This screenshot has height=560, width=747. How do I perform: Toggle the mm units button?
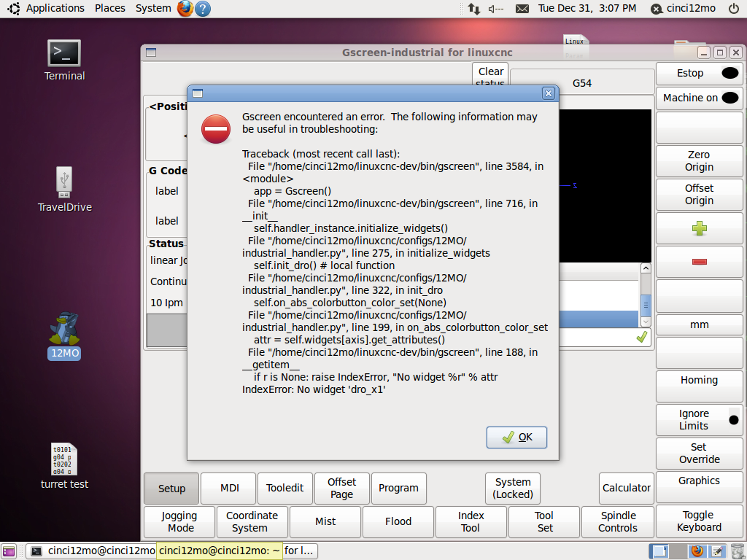[700, 324]
